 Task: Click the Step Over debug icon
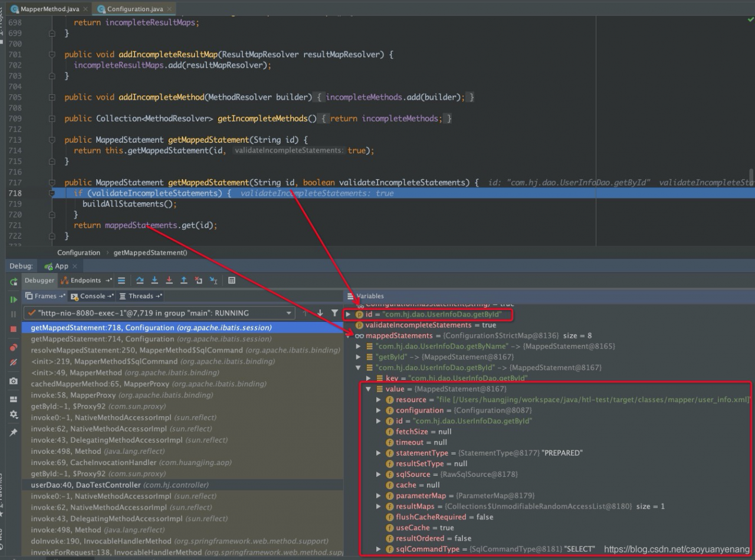point(140,281)
